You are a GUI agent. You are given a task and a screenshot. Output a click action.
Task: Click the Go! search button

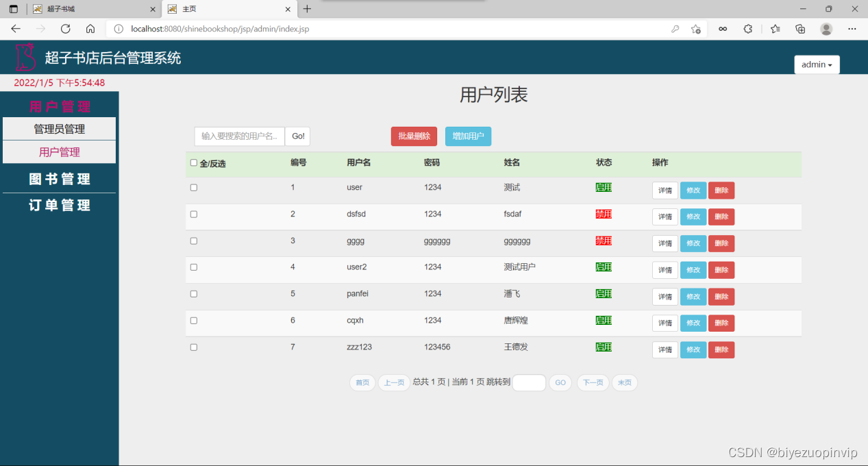pyautogui.click(x=298, y=136)
